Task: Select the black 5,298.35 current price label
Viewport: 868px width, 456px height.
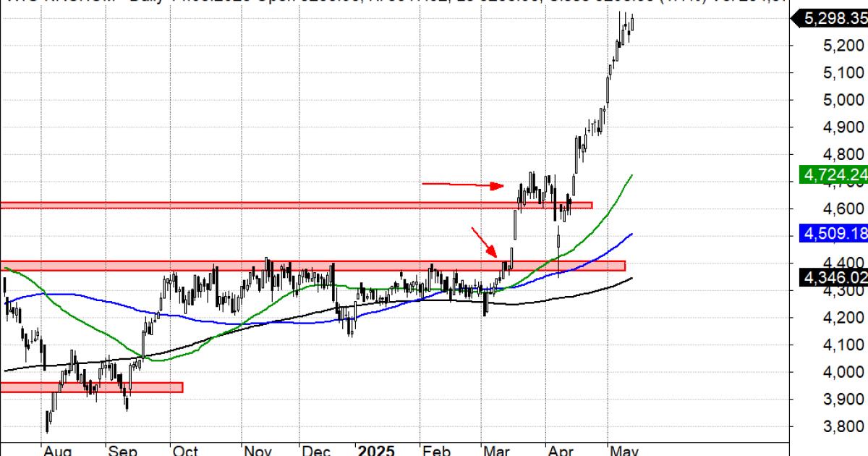Action: (x=834, y=20)
